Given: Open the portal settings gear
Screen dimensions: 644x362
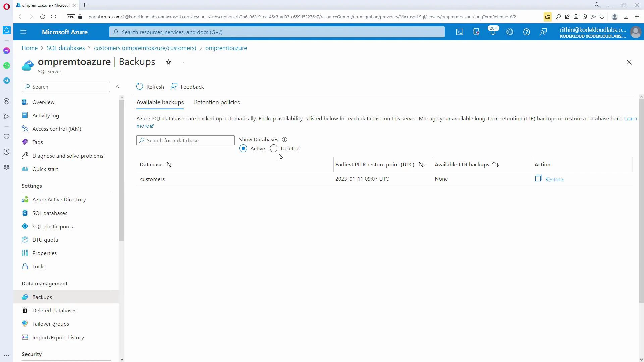Looking at the screenshot, I should 509,32.
